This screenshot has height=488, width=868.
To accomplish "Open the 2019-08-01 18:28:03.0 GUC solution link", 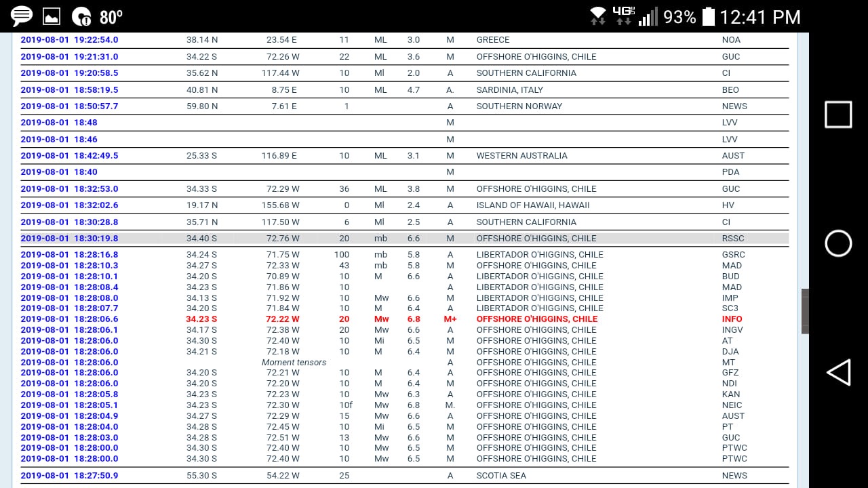I will (69, 438).
